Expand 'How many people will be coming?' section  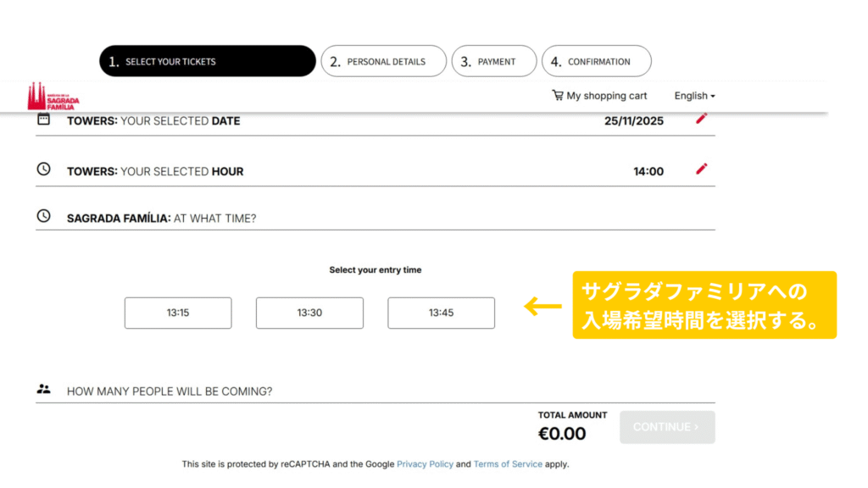click(x=170, y=391)
